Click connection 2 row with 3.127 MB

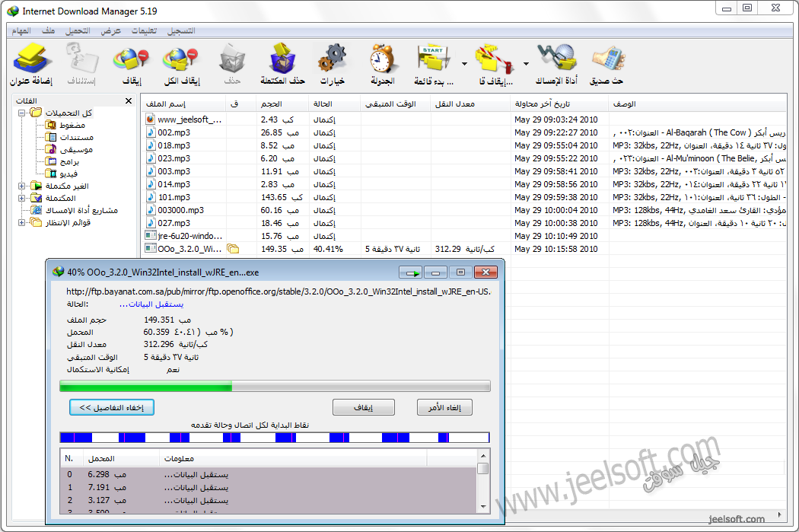[269, 501]
